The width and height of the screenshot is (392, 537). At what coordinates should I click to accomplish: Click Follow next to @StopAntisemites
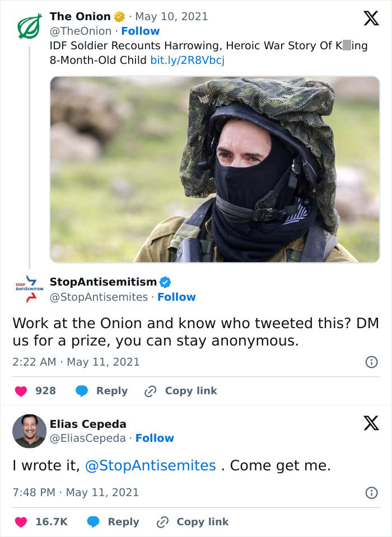click(176, 297)
